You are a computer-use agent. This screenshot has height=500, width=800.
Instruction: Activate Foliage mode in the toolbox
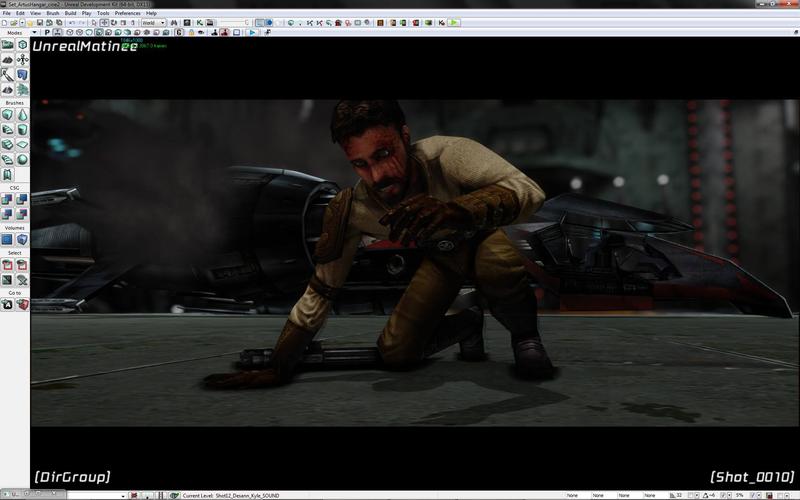tap(22, 90)
